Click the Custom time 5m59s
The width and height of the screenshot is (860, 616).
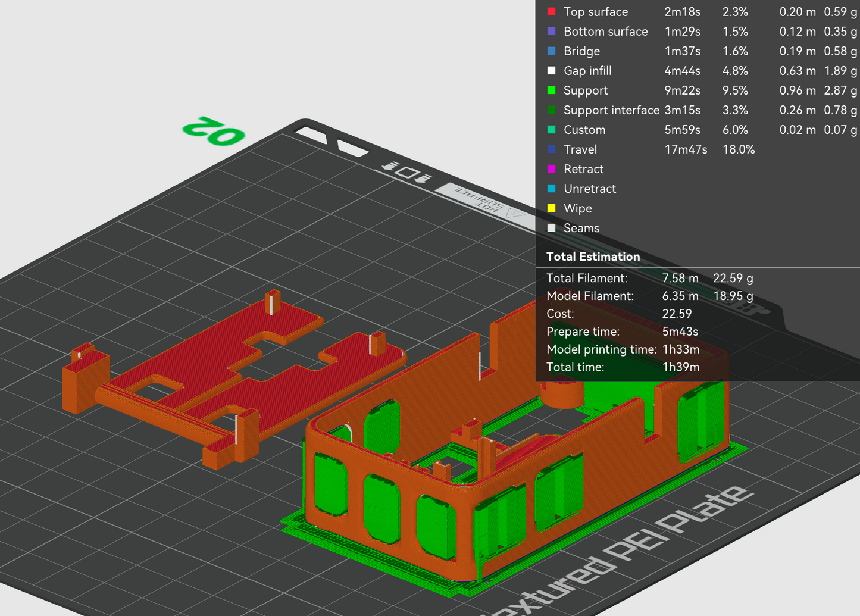point(683,130)
